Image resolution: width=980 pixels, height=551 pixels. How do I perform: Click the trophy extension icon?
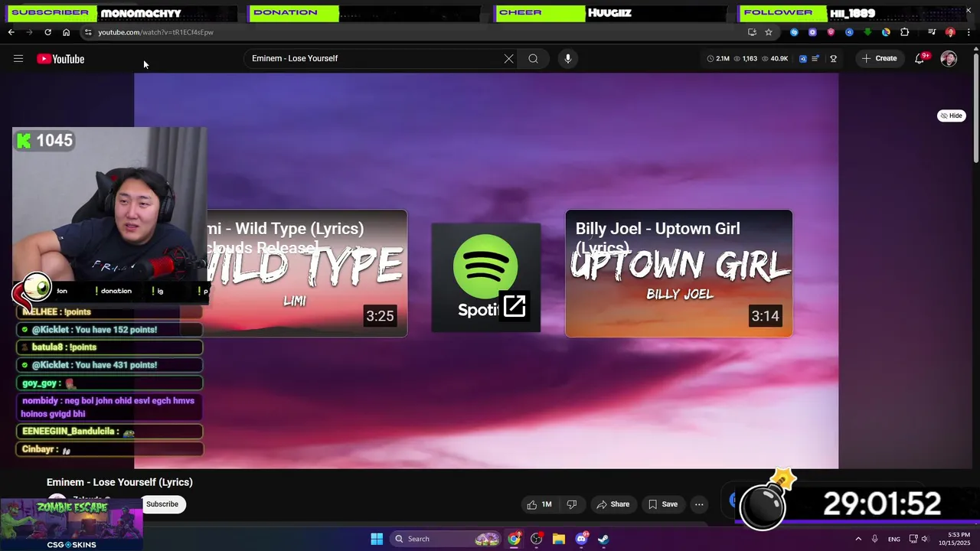coord(833,58)
